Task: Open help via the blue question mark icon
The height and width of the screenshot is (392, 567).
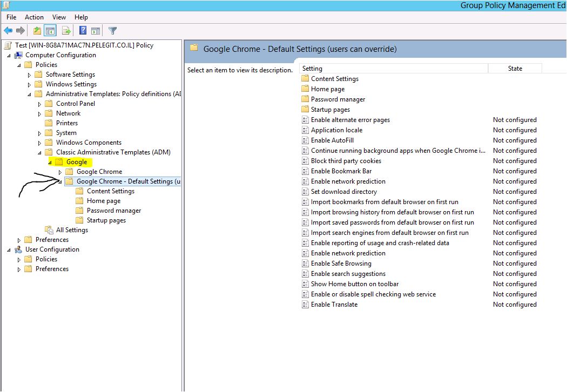Action: point(83,31)
